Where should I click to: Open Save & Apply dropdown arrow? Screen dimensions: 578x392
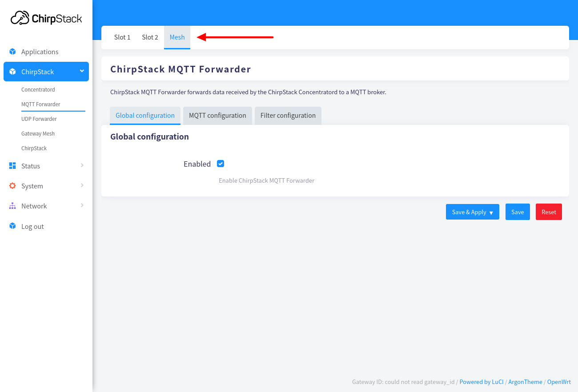[x=491, y=212]
